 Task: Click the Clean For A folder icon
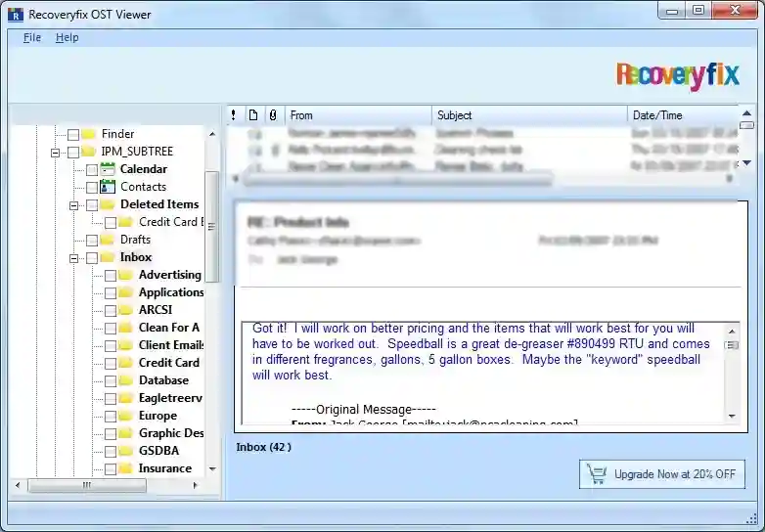click(x=125, y=328)
